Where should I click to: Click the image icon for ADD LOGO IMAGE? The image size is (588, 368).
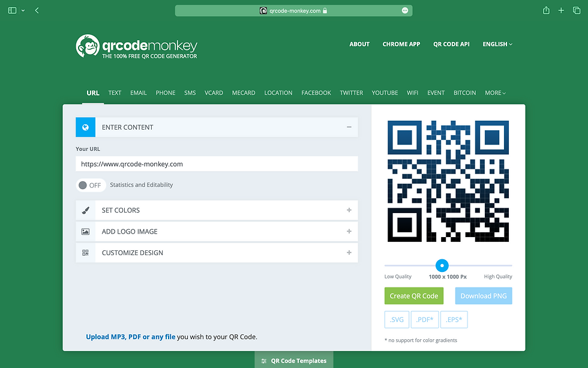coord(85,232)
